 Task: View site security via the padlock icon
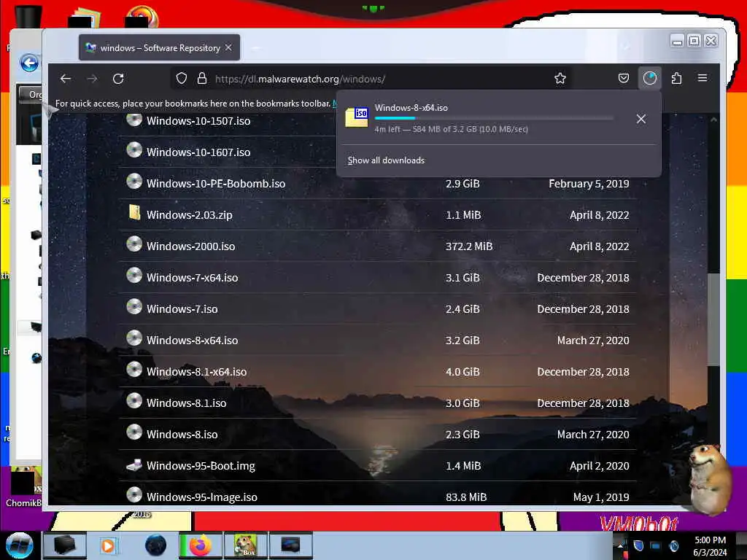coord(202,79)
